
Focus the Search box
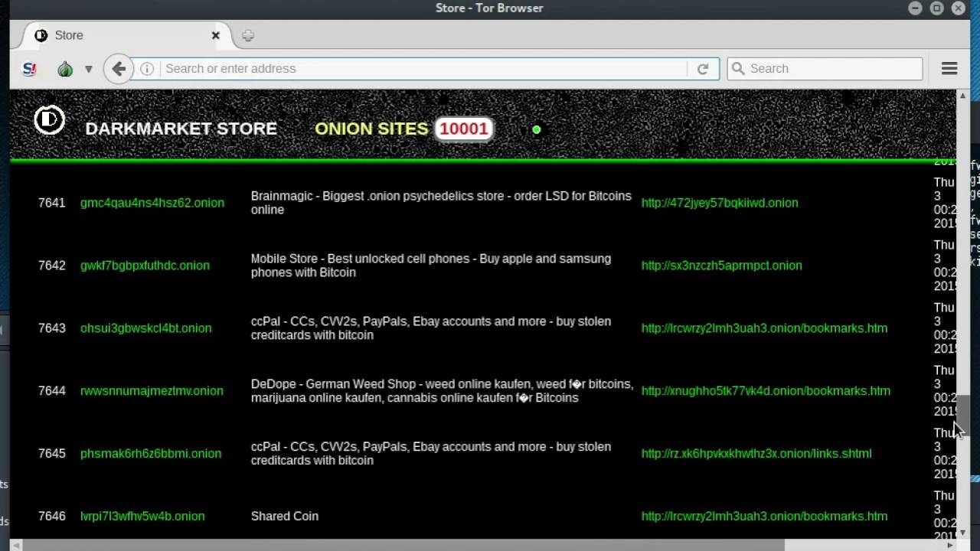[825, 69]
